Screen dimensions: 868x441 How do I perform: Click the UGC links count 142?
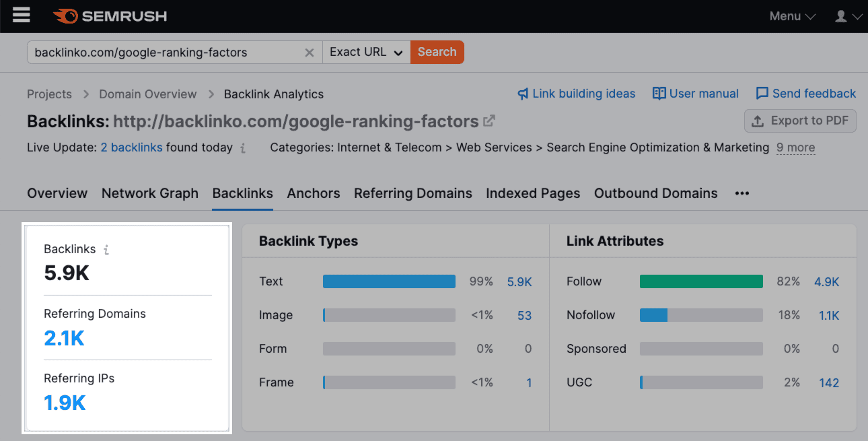tap(829, 383)
